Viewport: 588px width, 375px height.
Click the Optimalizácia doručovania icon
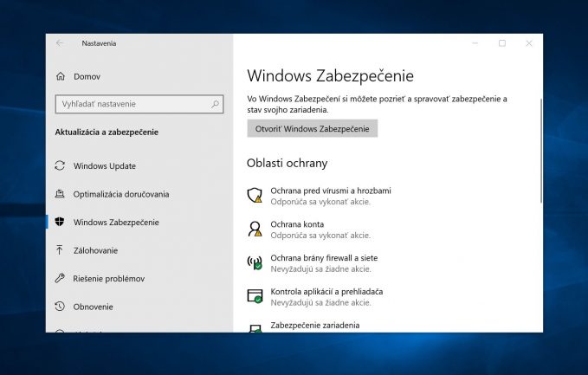60,194
